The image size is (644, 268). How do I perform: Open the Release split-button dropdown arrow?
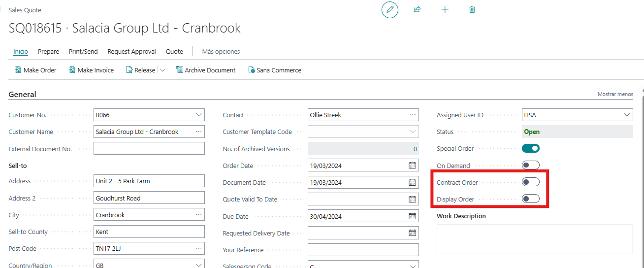click(162, 70)
